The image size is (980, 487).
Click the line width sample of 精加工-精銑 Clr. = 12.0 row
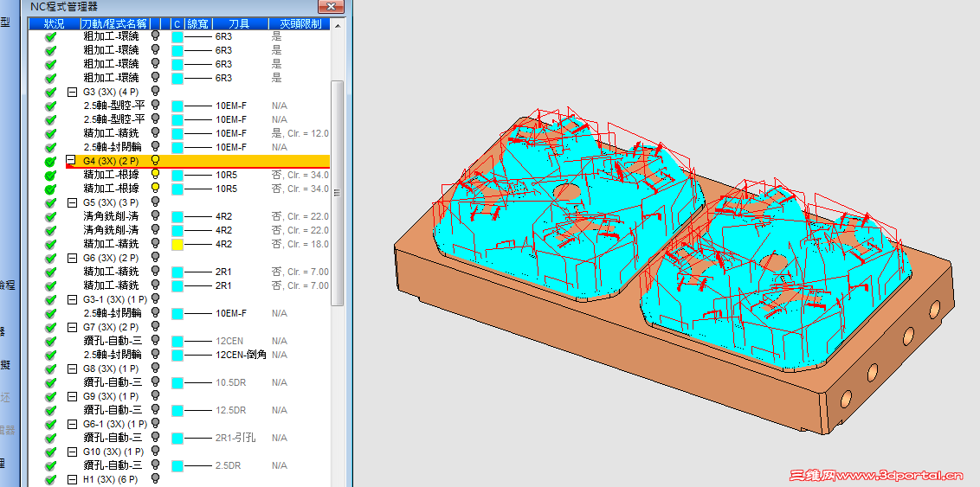point(198,133)
